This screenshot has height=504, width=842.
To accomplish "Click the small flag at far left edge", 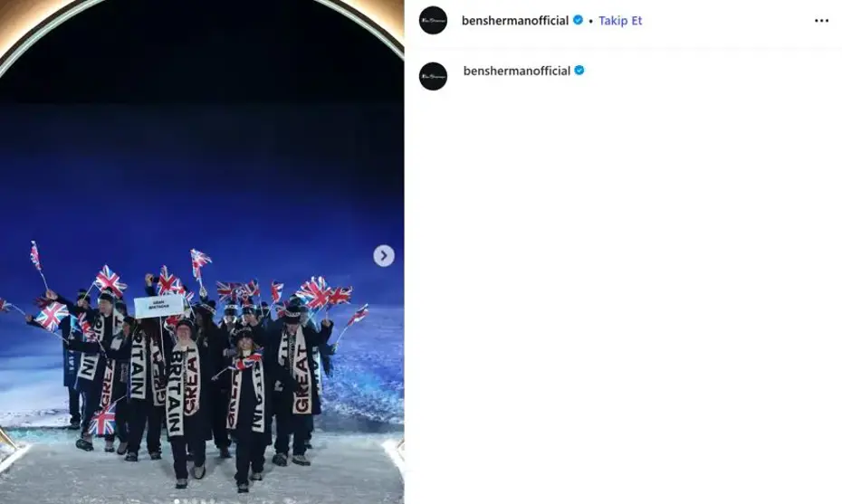I will coord(5,305).
